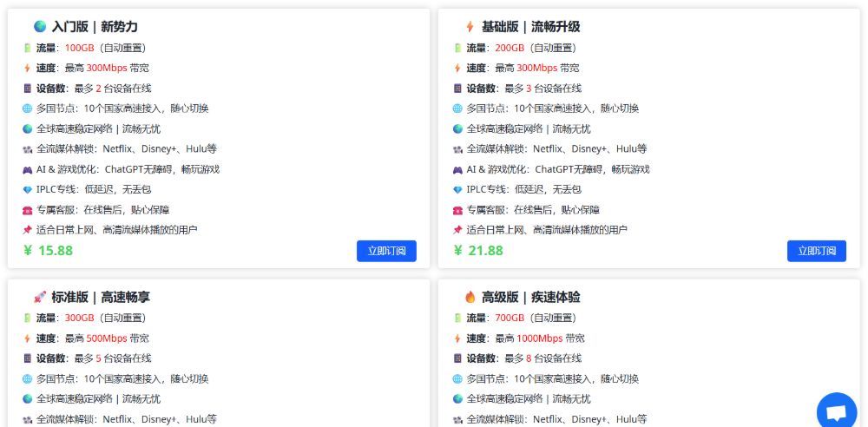
Task: Click the ¥ 21.88 price
Action: coord(478,250)
